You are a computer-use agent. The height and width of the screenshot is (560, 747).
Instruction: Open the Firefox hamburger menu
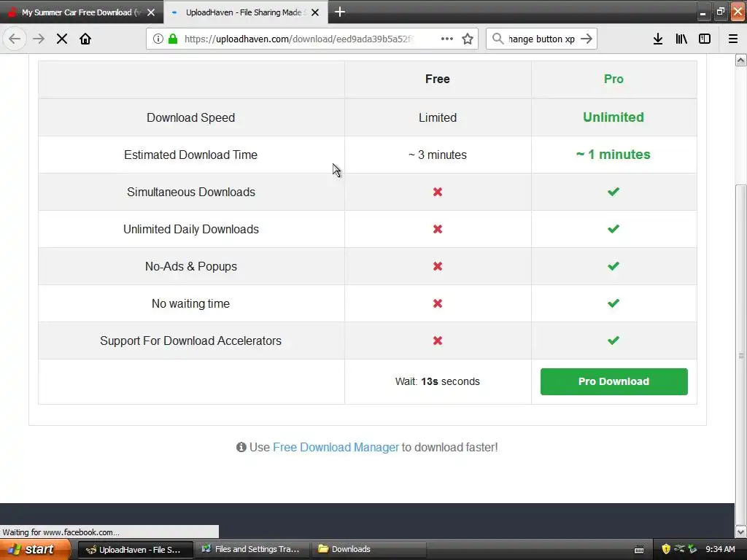click(732, 39)
